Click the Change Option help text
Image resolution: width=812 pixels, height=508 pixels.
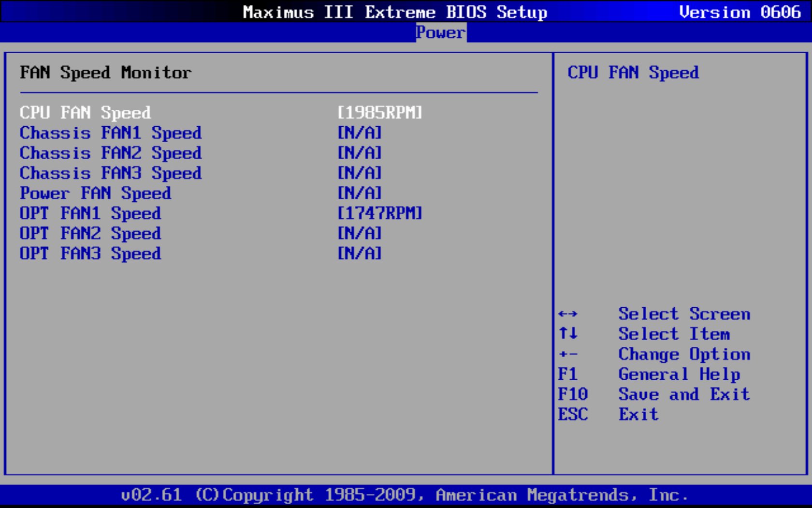tap(684, 355)
